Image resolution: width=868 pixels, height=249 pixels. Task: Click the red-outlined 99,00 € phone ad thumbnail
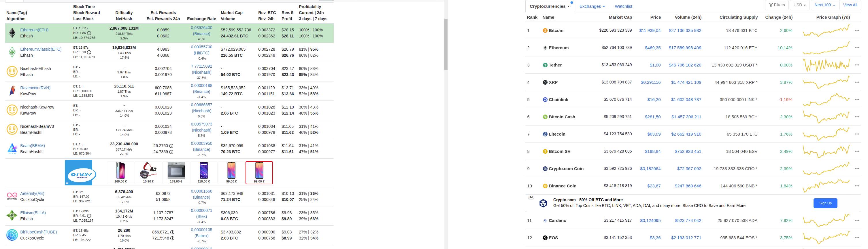(x=259, y=173)
